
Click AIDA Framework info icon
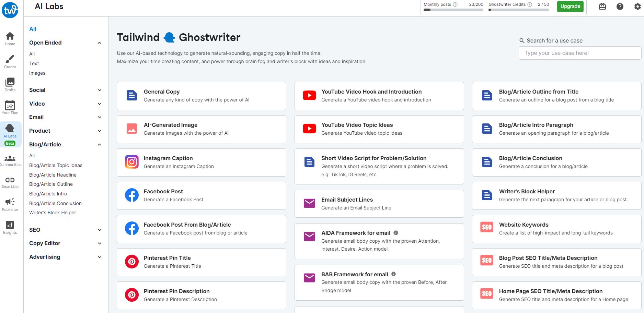pos(396,233)
